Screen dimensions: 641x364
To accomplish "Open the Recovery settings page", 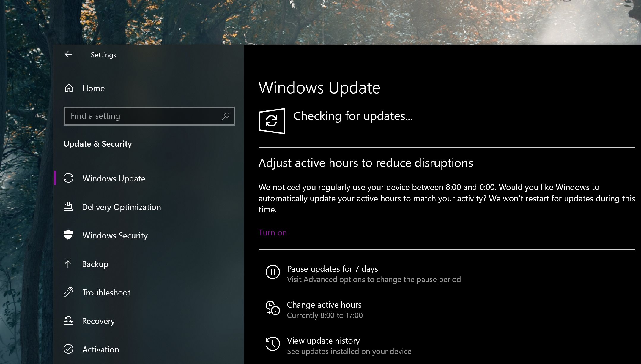I will coord(149,321).
